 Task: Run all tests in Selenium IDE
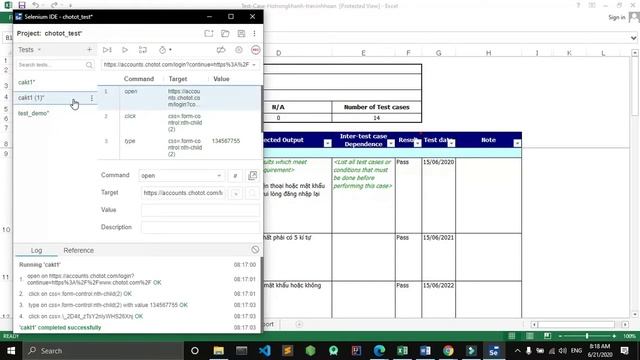tap(107, 50)
